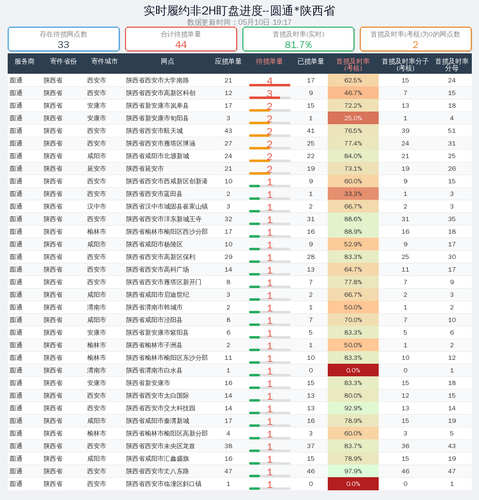
Task: Click the dashboard title 实时履约非2H盯盘进度
Action: coord(203,11)
